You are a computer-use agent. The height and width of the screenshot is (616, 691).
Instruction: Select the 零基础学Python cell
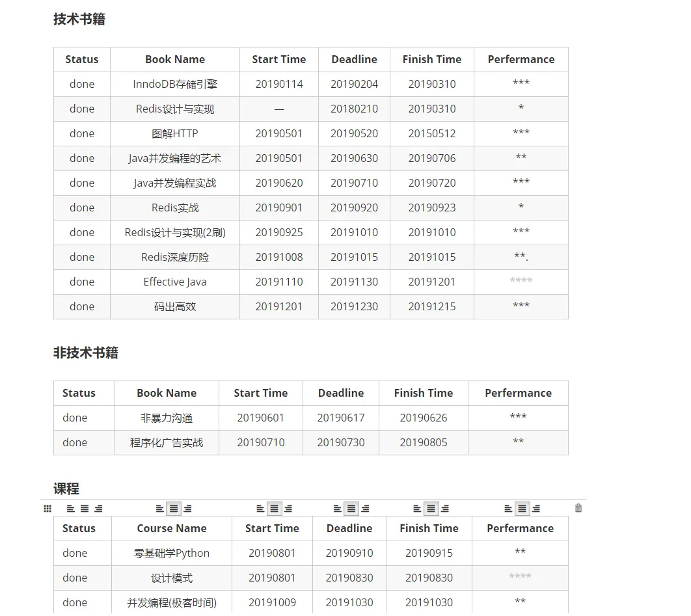click(x=172, y=553)
